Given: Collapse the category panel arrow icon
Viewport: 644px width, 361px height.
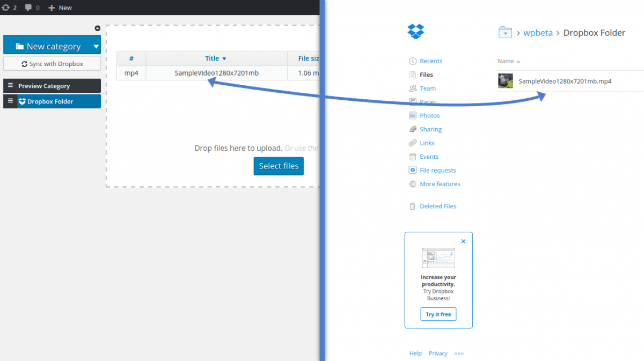Looking at the screenshot, I should (x=97, y=28).
